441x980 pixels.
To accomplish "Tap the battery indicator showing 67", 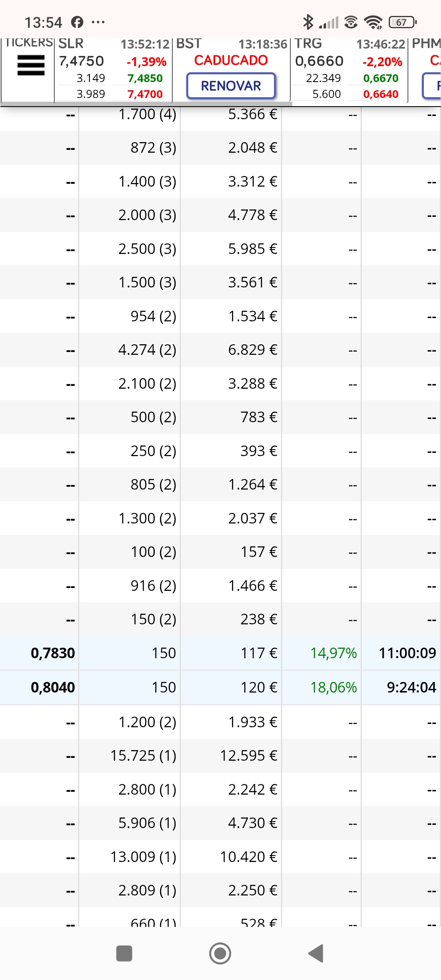I will (403, 22).
